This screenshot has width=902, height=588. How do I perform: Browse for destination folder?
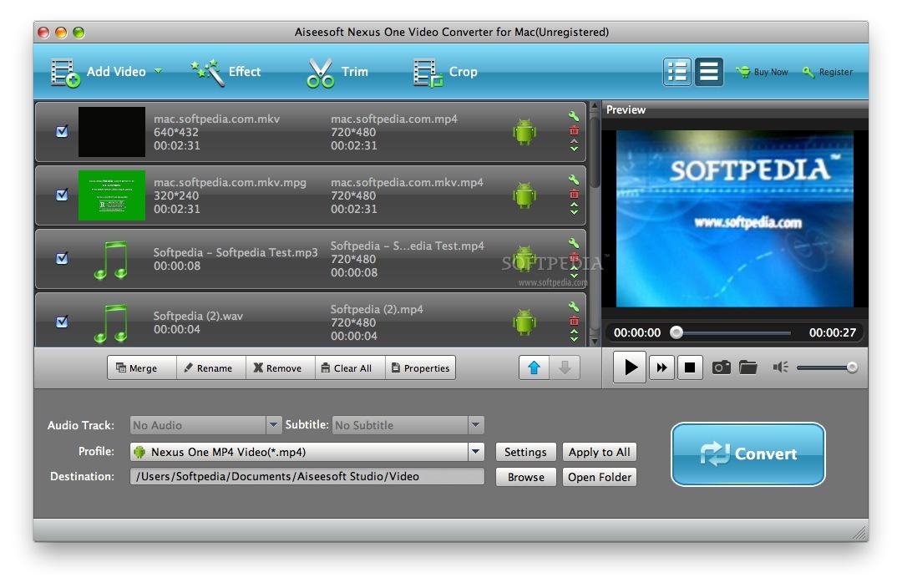coord(526,477)
